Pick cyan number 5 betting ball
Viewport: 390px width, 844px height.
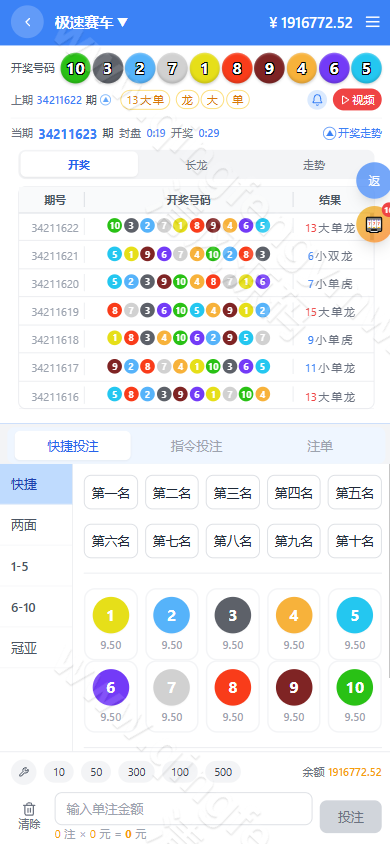(354, 615)
